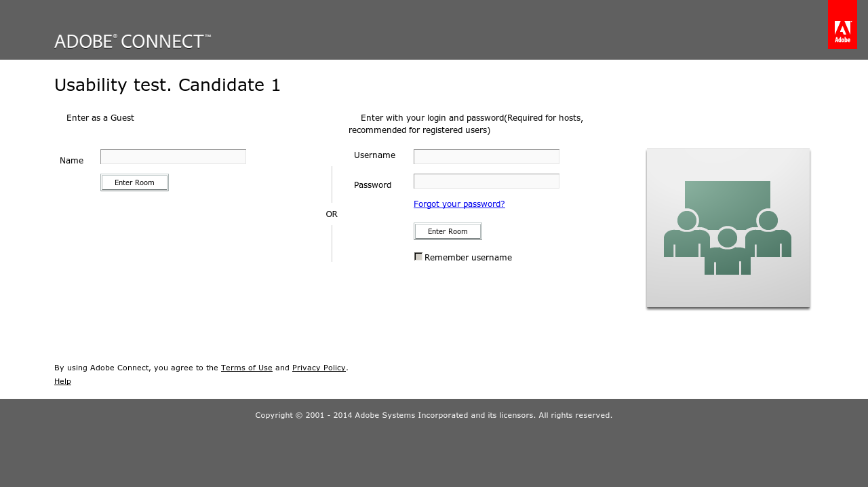868x487 pixels.
Task: Open the Help link
Action: pyautogui.click(x=62, y=381)
